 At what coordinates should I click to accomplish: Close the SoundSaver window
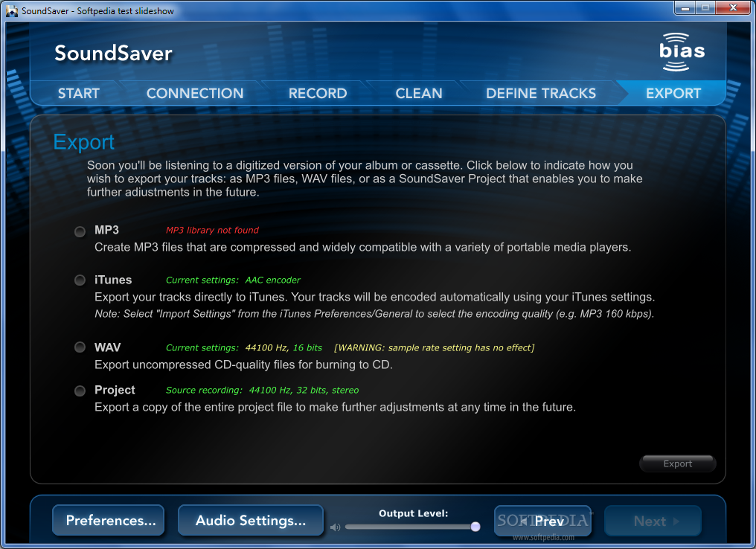[733, 7]
